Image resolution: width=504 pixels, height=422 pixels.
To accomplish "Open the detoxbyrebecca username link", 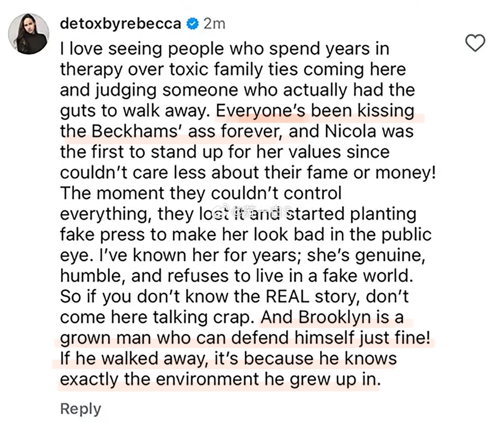I will 120,24.
